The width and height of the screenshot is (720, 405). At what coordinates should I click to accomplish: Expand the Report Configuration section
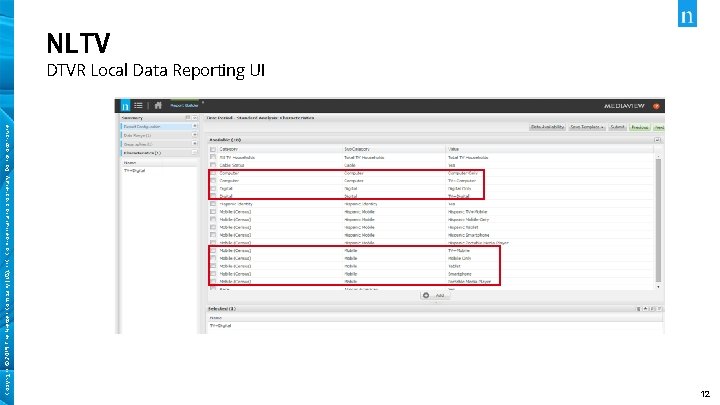pyautogui.click(x=195, y=126)
